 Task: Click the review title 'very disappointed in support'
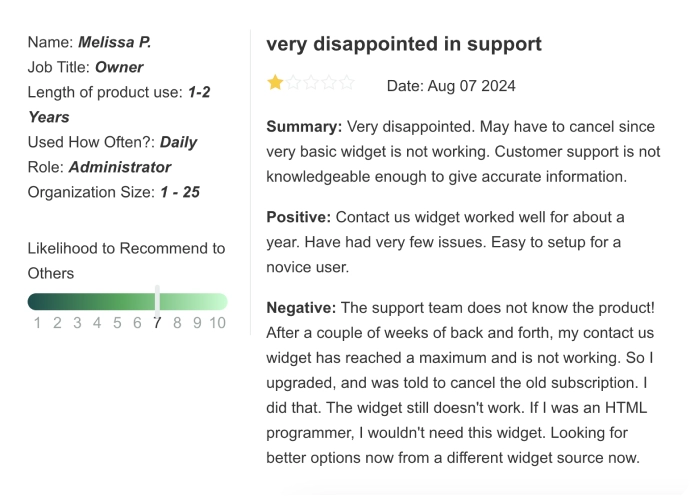tap(404, 44)
